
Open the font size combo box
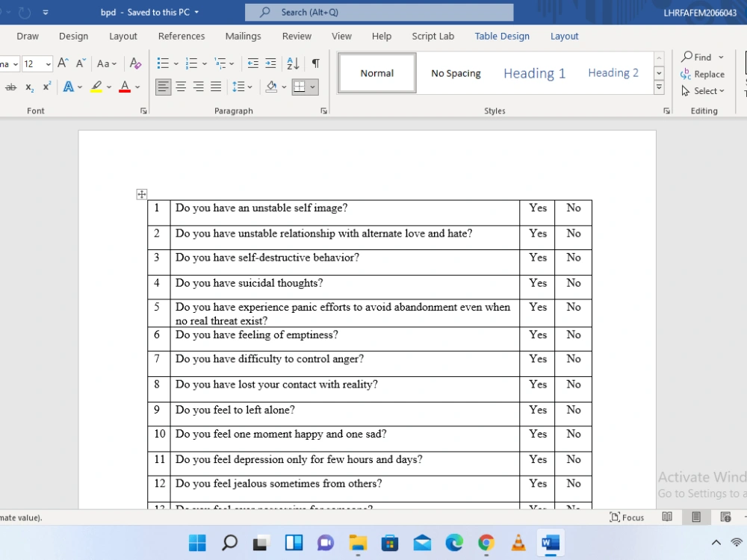point(37,63)
